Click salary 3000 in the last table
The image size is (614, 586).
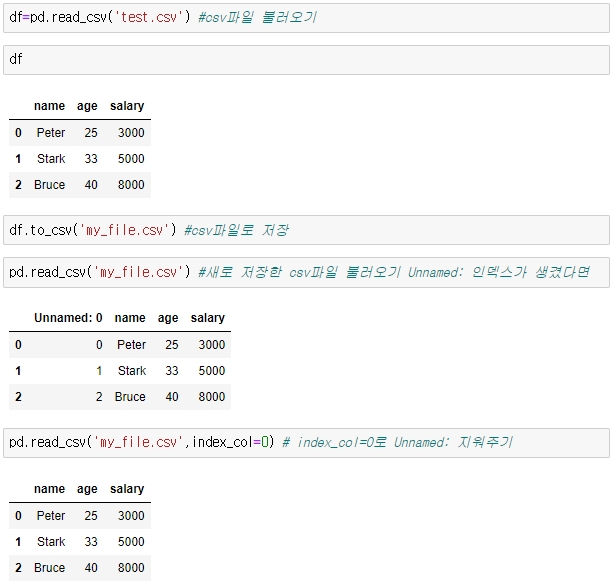pyautogui.click(x=131, y=516)
